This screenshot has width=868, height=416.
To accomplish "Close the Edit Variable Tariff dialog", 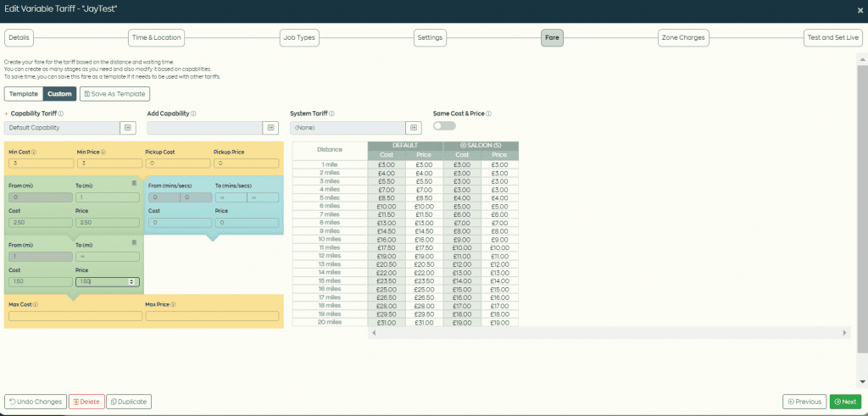I will coord(860,10).
